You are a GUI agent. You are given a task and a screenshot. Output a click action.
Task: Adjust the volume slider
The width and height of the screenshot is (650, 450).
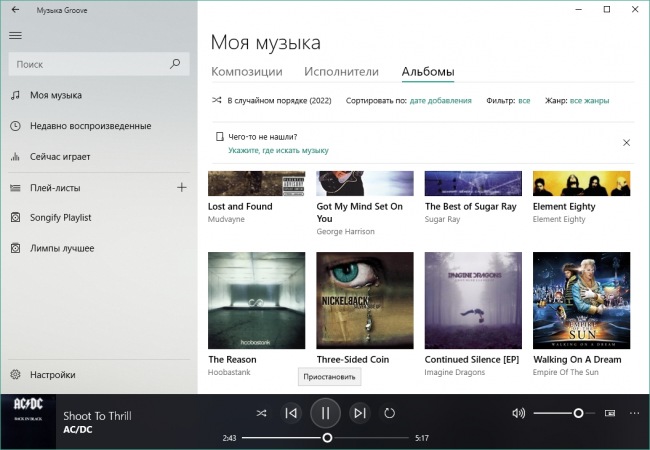click(564, 413)
